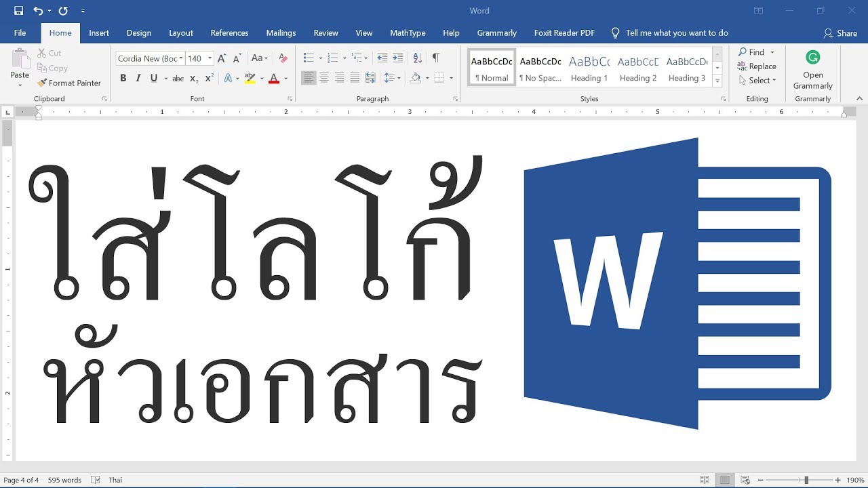Center the text
This screenshot has height=488, width=868.
point(324,79)
